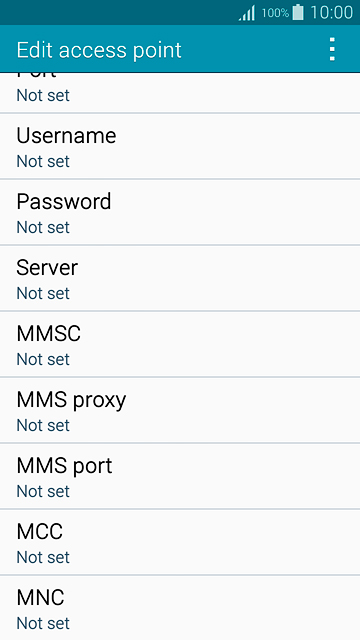Tap the battery icon in status bar
Image resolution: width=360 pixels, height=640 pixels.
[298, 12]
